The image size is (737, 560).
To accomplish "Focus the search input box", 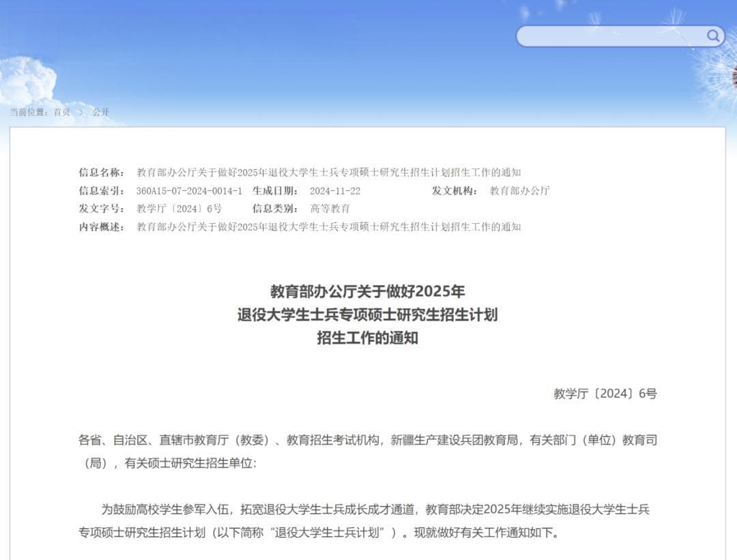I will click(620, 36).
